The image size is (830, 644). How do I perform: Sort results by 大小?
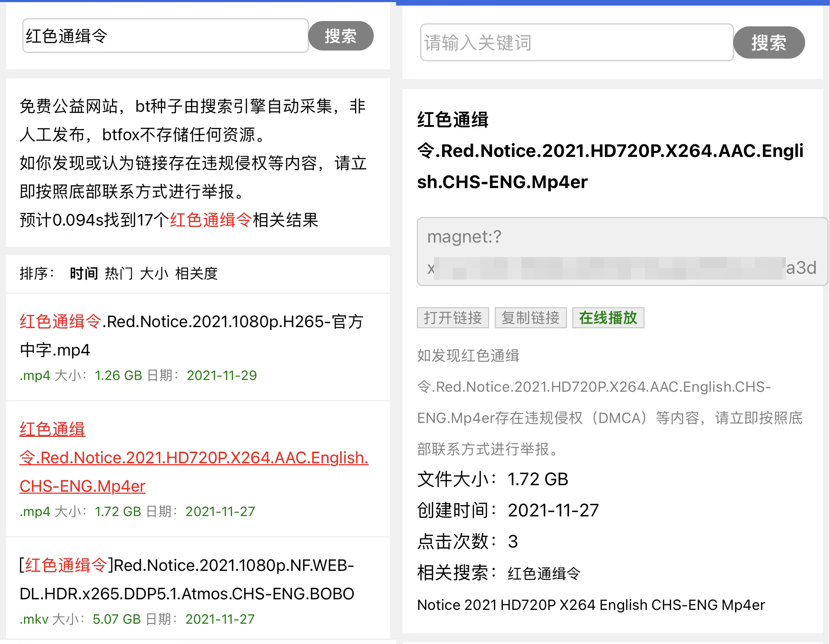click(x=154, y=273)
